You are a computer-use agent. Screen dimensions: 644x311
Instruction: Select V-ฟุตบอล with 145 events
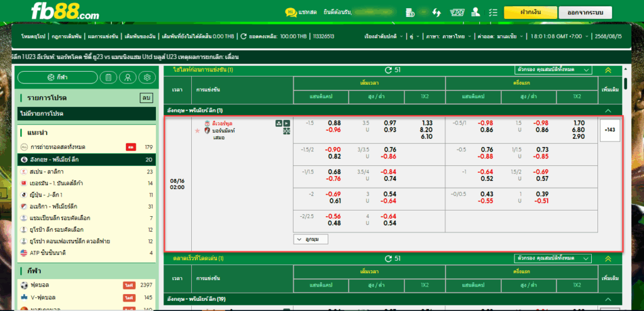(86, 297)
